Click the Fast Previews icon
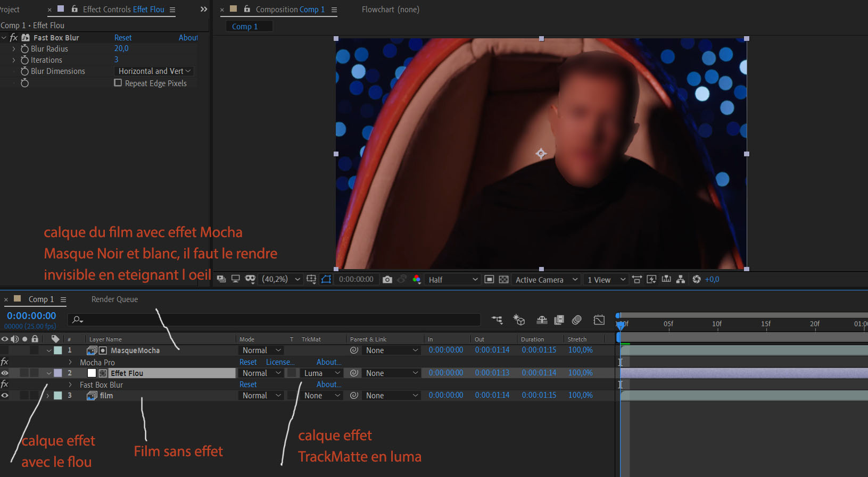Viewport: 868px width, 477px height. [x=651, y=279]
